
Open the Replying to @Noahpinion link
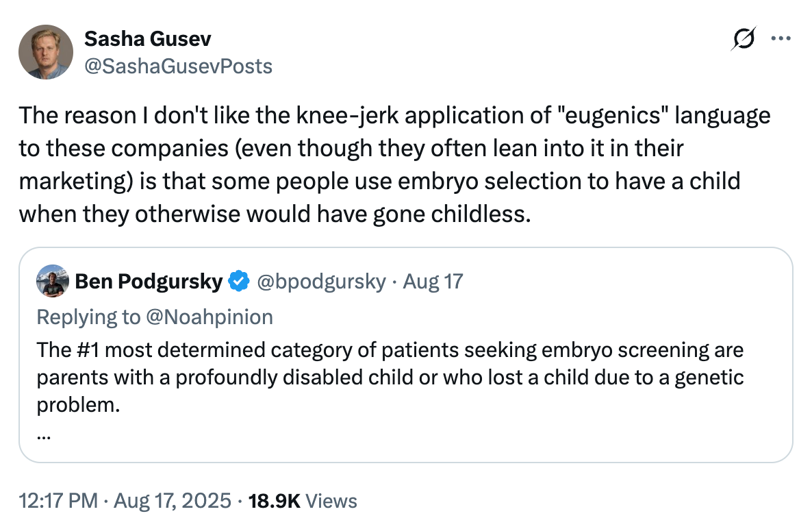[x=154, y=317]
